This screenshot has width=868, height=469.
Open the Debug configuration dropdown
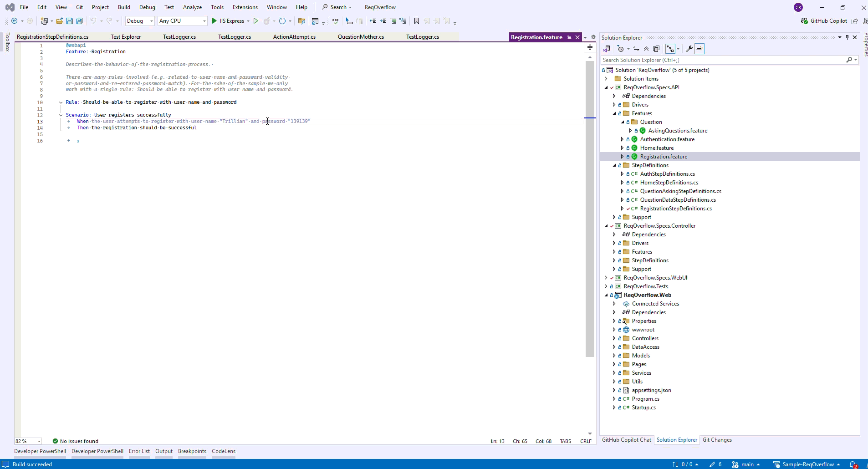[140, 21]
